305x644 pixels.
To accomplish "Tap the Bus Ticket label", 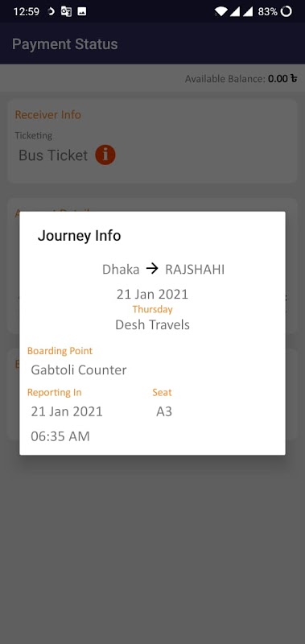I will coord(53,155).
